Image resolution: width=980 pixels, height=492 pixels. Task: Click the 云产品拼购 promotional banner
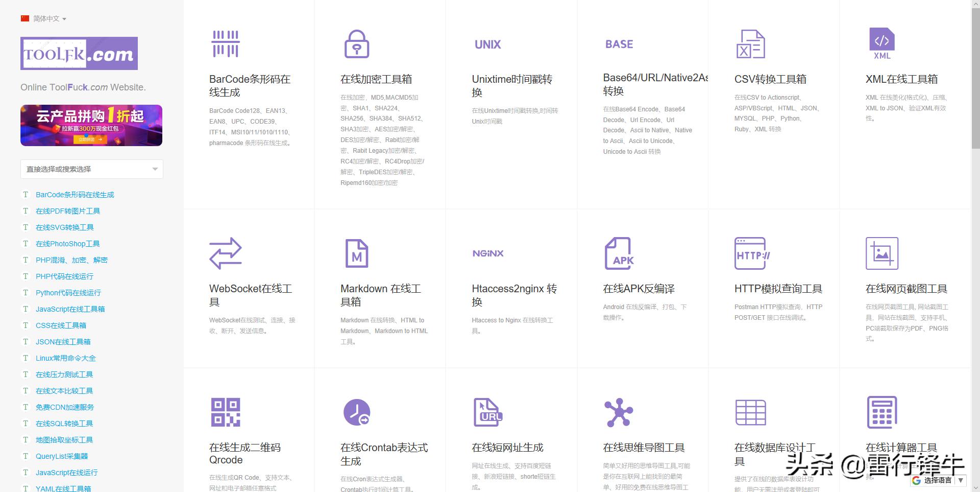click(91, 125)
